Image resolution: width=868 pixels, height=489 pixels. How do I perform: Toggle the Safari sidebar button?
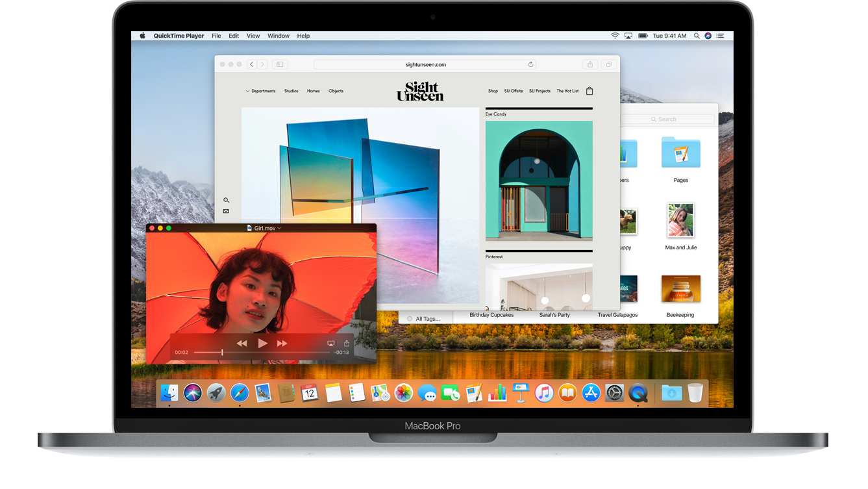tap(280, 64)
